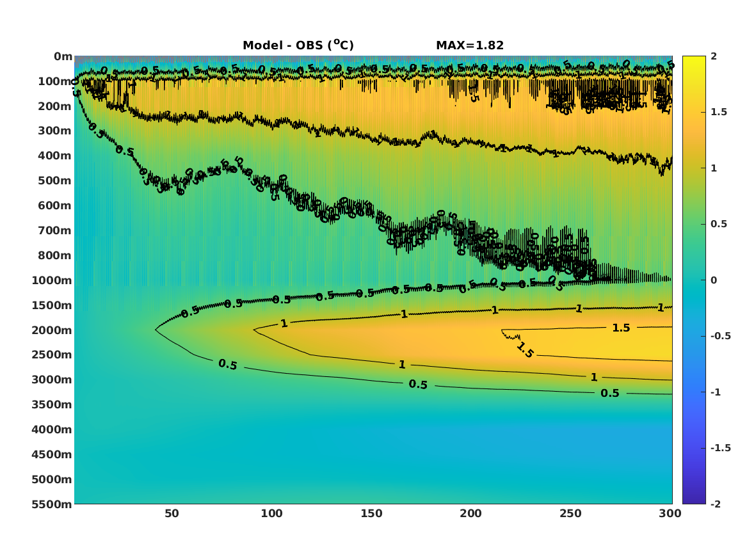Click the x-axis tick label "250"
The height and width of the screenshot is (560, 747).
[571, 513]
